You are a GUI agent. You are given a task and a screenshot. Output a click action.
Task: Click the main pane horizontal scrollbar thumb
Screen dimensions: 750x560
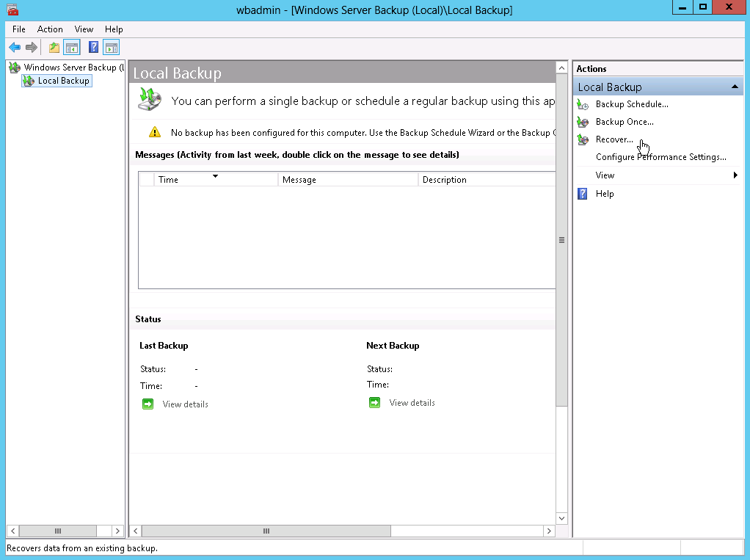point(266,531)
